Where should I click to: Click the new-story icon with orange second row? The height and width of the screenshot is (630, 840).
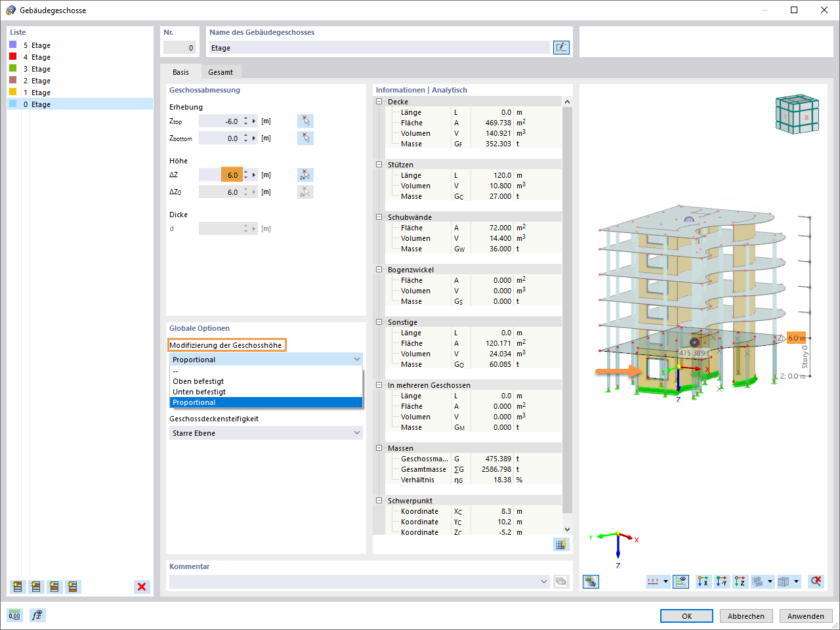pyautogui.click(x=36, y=587)
